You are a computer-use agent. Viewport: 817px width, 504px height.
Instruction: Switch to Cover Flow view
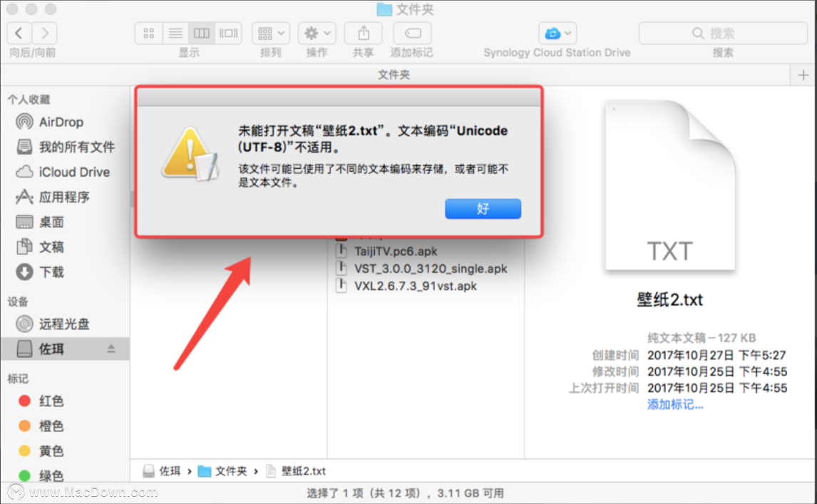point(228,34)
